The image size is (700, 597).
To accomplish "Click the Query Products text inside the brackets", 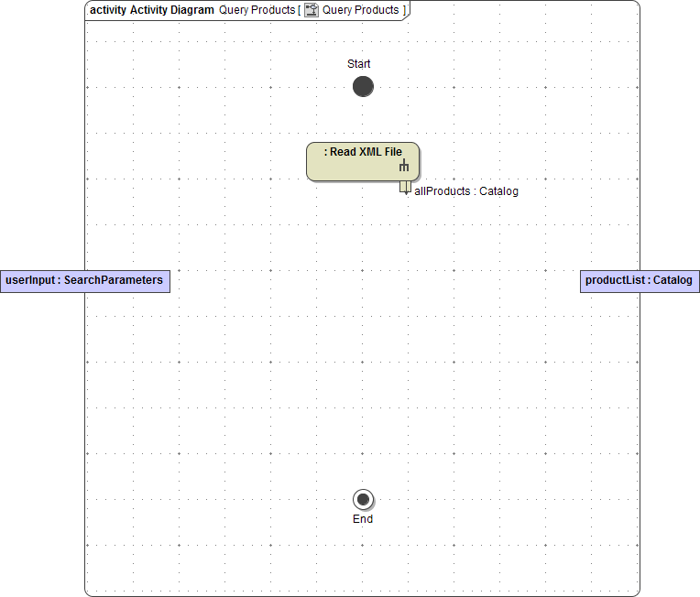I will point(360,10).
